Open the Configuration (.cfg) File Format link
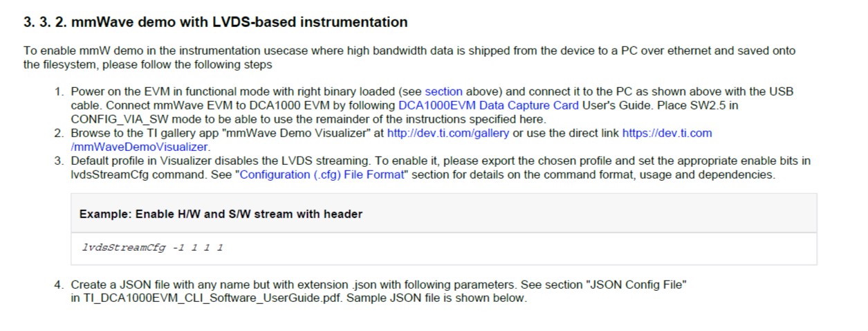This screenshot has width=868, height=331. (x=321, y=175)
